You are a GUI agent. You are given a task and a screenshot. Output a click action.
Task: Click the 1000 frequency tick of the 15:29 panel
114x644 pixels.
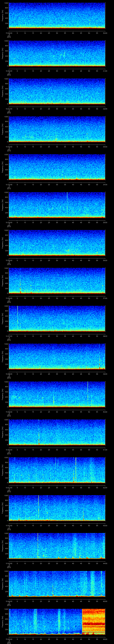pyautogui.click(x=6, y=3)
